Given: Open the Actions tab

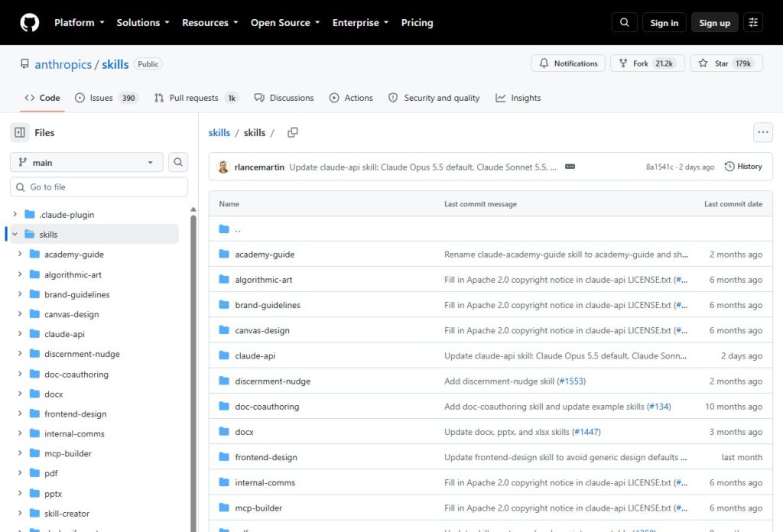Looking at the screenshot, I should [x=351, y=98].
